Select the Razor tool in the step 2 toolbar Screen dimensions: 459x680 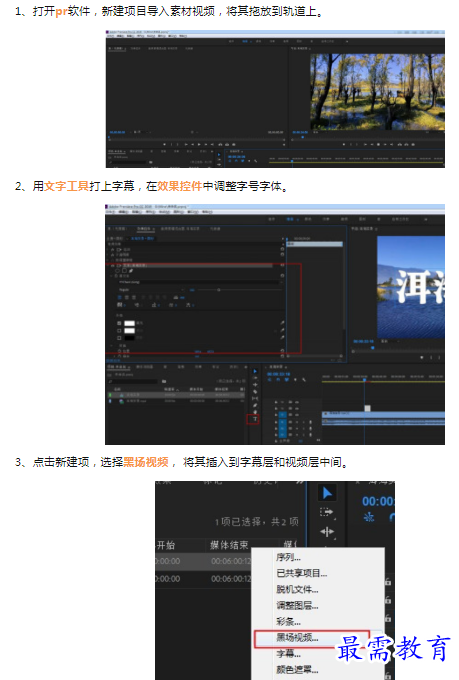click(x=255, y=392)
